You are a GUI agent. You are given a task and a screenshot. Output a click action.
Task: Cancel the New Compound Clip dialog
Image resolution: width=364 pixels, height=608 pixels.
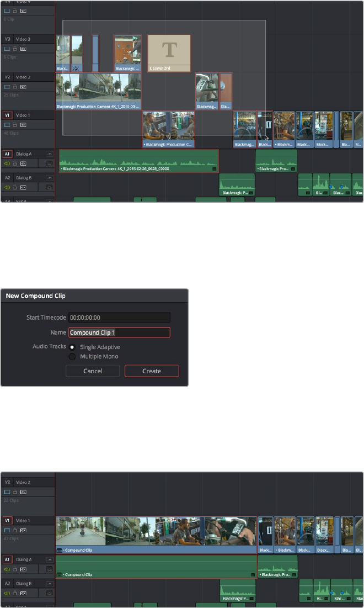tap(93, 371)
